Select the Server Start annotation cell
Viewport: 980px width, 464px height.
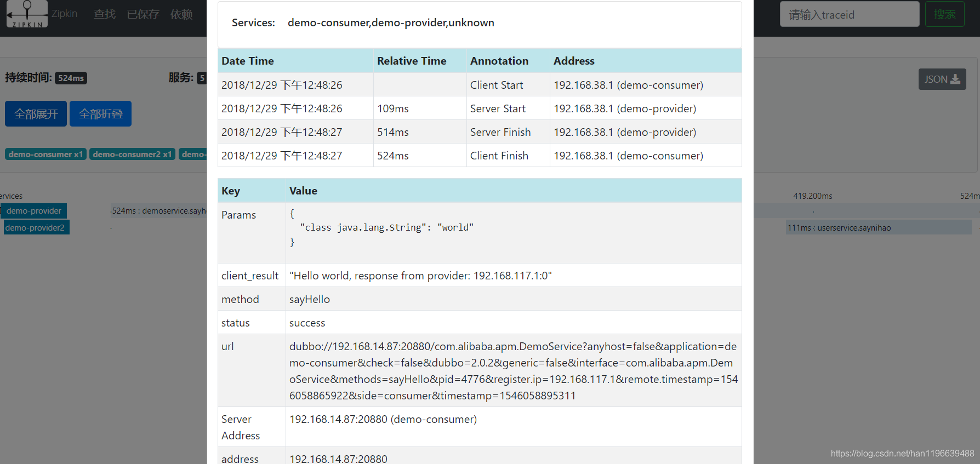click(x=508, y=108)
